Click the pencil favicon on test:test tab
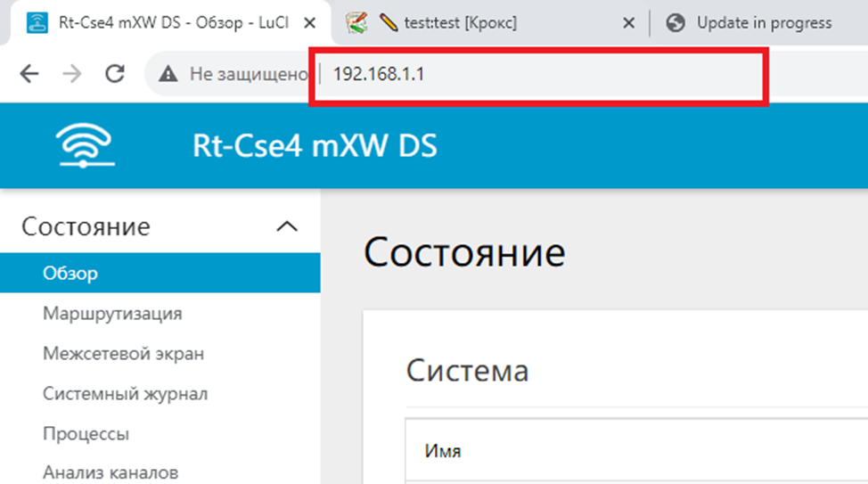This screenshot has width=868, height=484. pos(389,22)
